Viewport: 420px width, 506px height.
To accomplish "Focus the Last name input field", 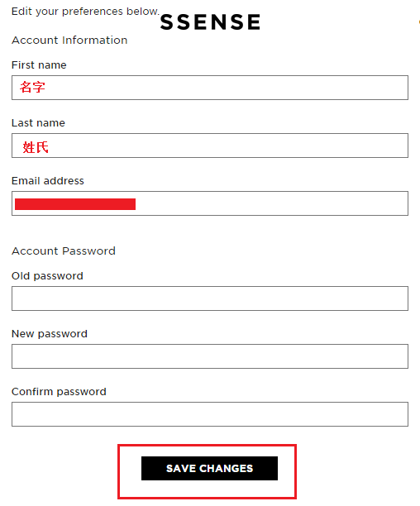I will [210, 146].
